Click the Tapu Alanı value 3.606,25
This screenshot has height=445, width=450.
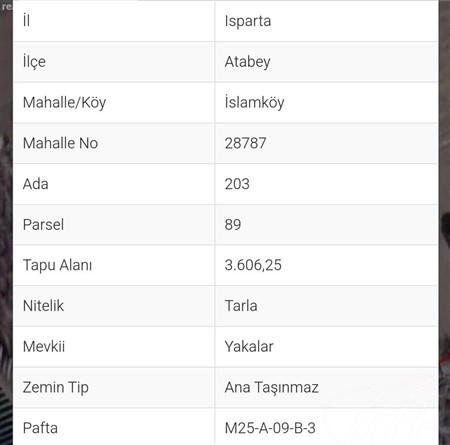pyautogui.click(x=253, y=266)
